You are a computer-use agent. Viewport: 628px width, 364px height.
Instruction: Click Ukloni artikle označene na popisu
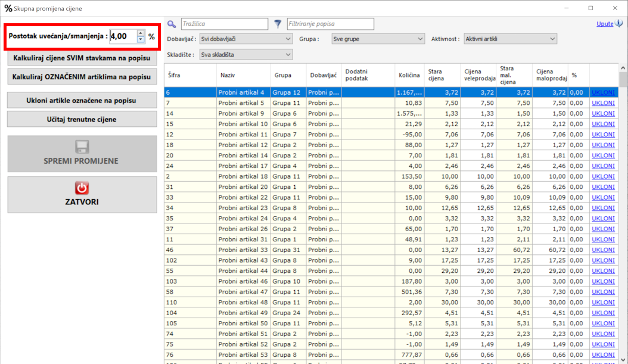coord(82,101)
